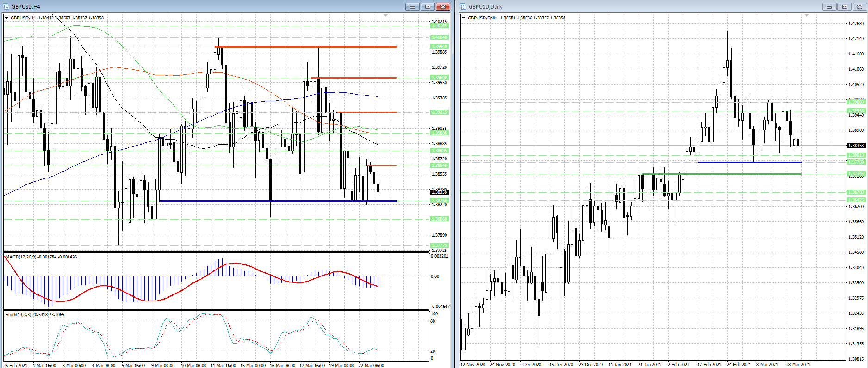Open the triangle menu beside GBPUSD,H4 label
Image resolution: width=868 pixels, height=368 pixels.
pyautogui.click(x=7, y=18)
